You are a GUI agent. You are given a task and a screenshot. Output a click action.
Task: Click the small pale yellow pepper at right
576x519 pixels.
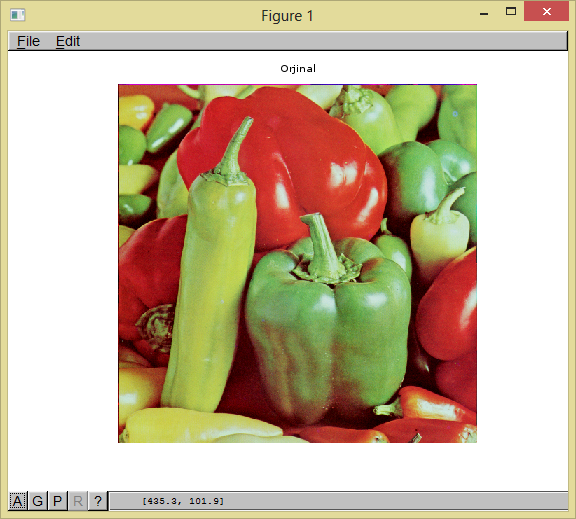(439, 235)
